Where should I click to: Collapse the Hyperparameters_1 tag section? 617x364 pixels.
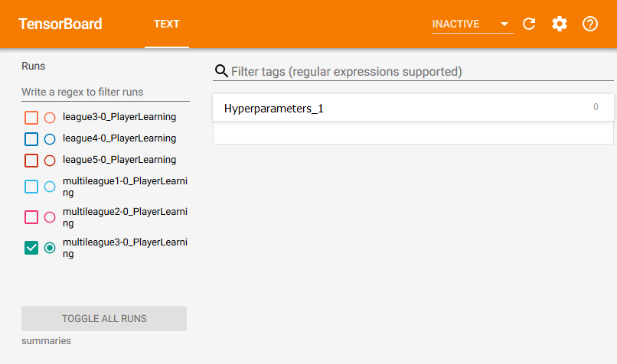(x=413, y=108)
